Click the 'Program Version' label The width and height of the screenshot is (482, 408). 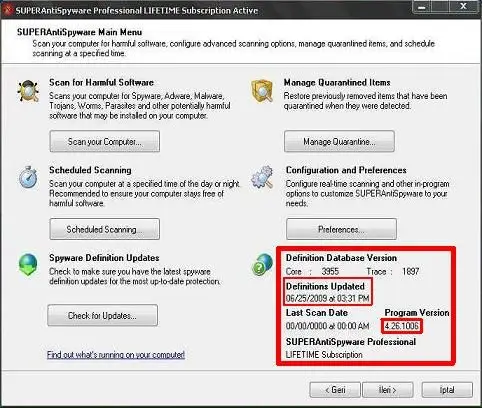(x=417, y=313)
